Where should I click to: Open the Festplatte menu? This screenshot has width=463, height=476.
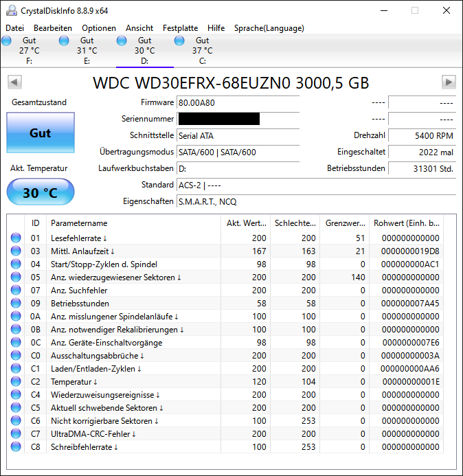pyautogui.click(x=181, y=28)
